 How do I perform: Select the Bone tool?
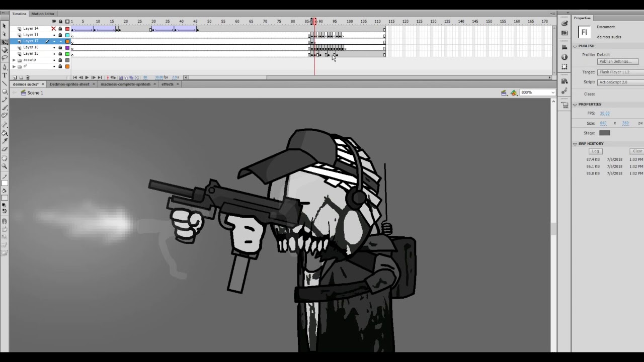pos(5,124)
